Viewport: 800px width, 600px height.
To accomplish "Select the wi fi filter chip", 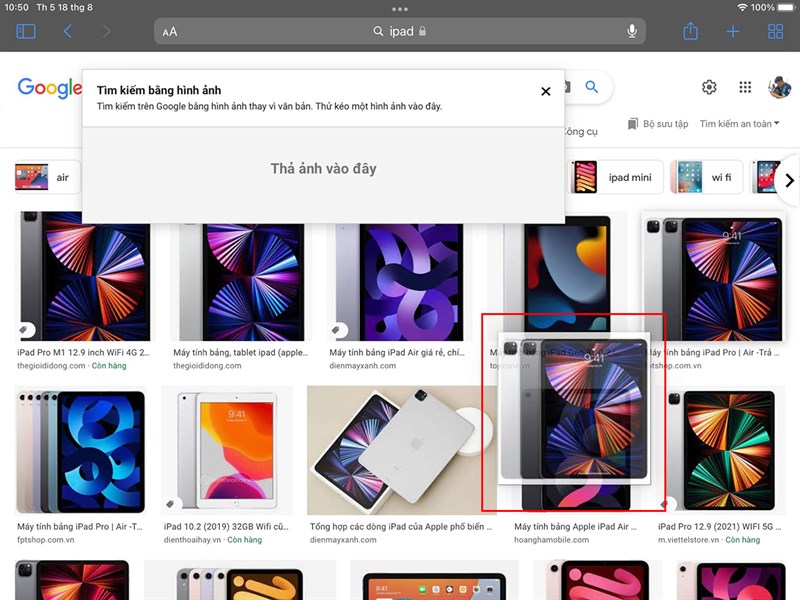I will 723,177.
